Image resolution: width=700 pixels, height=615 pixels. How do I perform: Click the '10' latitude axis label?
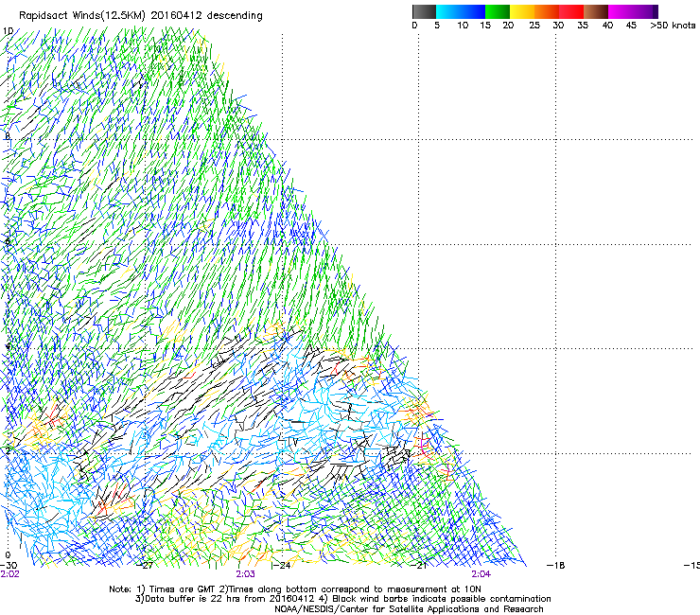[8, 31]
